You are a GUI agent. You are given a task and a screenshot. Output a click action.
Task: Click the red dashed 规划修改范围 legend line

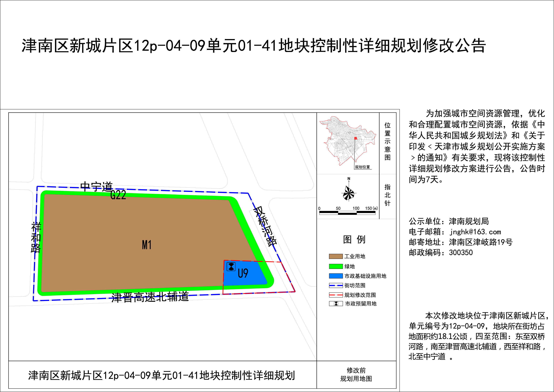click(336, 295)
